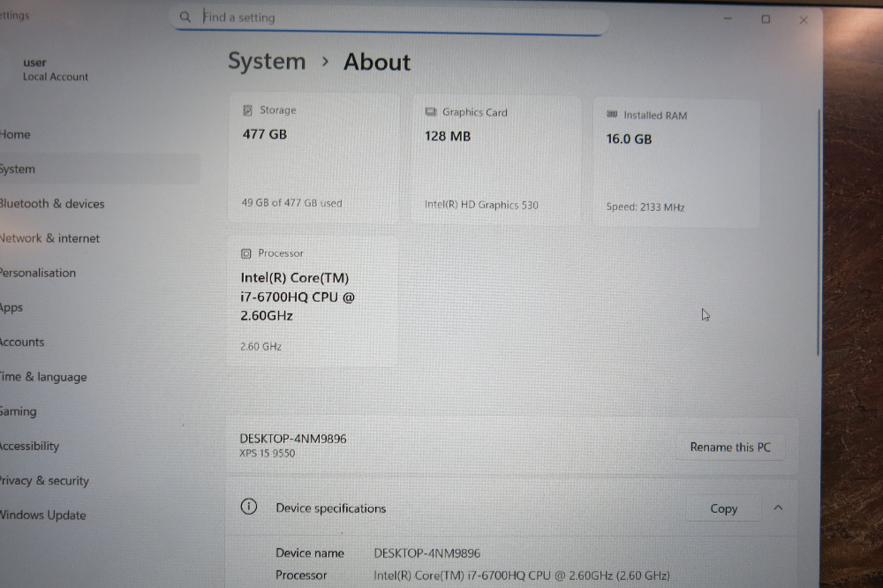Navigate to System breadcrumb link
The image size is (883, 588).
click(267, 62)
